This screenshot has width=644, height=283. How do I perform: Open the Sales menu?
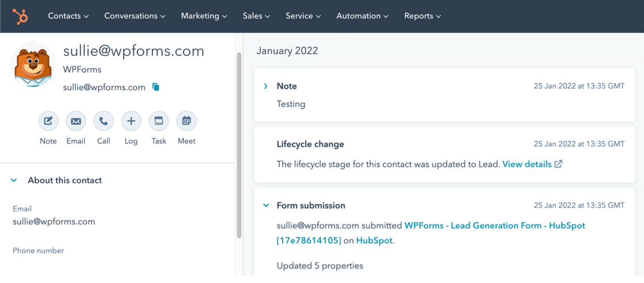256,16
